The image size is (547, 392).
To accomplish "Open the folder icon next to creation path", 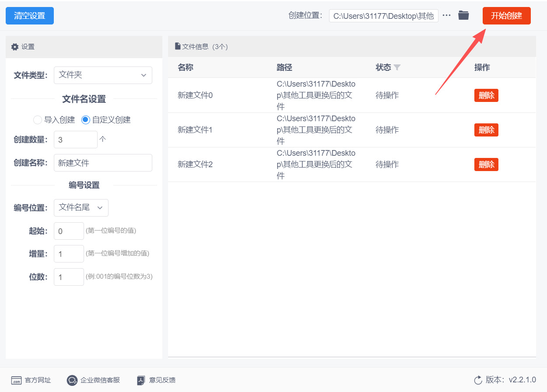I will tap(463, 15).
